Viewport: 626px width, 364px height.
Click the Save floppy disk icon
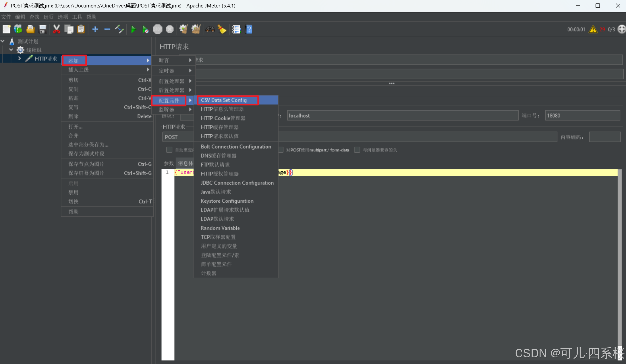[43, 29]
